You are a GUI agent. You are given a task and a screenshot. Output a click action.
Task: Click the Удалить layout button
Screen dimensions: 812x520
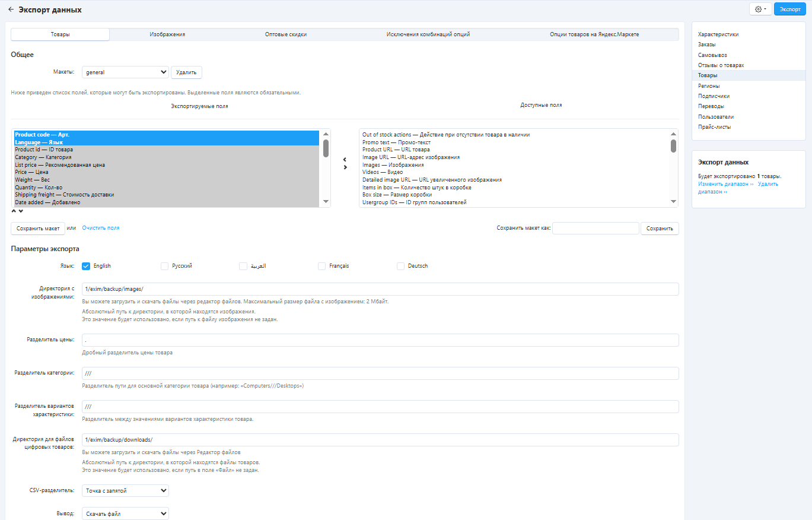tap(186, 72)
